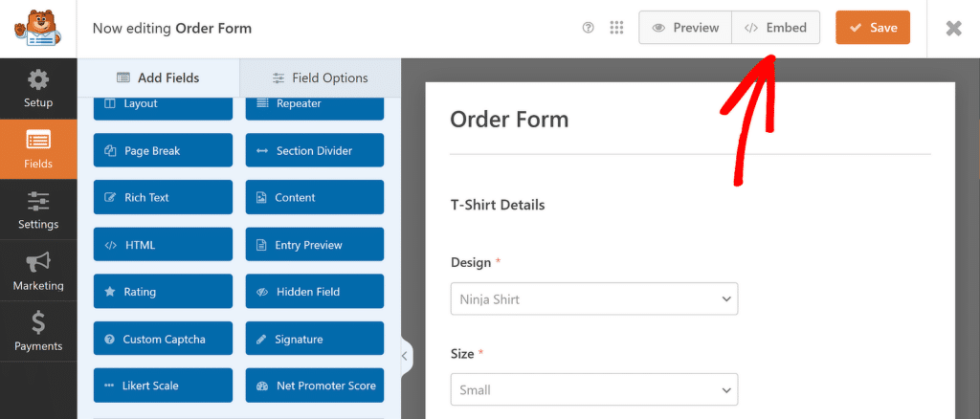
Task: Select the Order Form title heading
Action: tap(509, 120)
